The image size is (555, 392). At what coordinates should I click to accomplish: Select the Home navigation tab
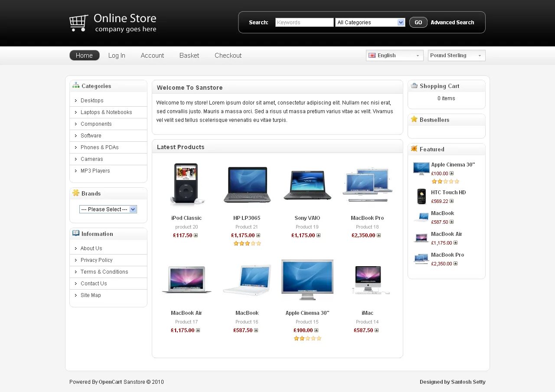pos(84,55)
